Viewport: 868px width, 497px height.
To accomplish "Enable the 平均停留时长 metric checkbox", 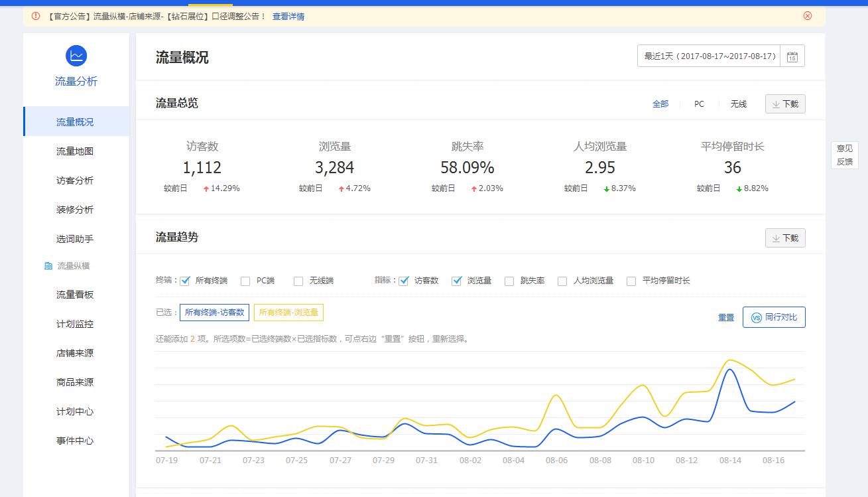I will click(631, 281).
